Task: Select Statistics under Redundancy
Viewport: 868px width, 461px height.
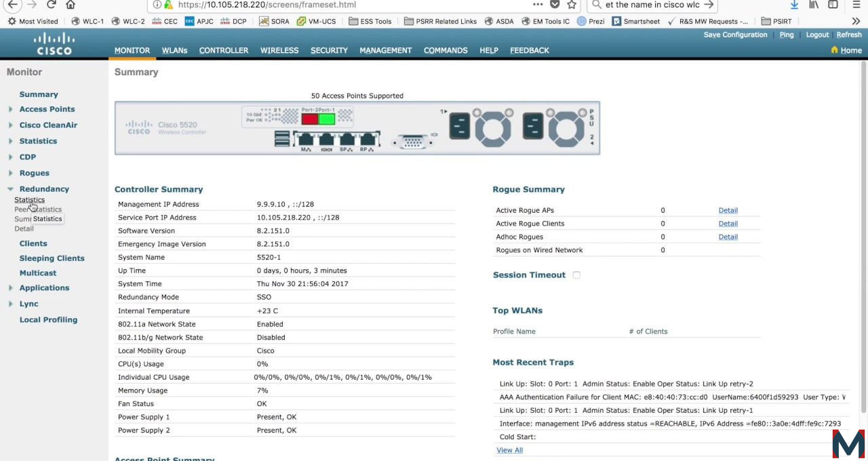Action: pos(30,200)
